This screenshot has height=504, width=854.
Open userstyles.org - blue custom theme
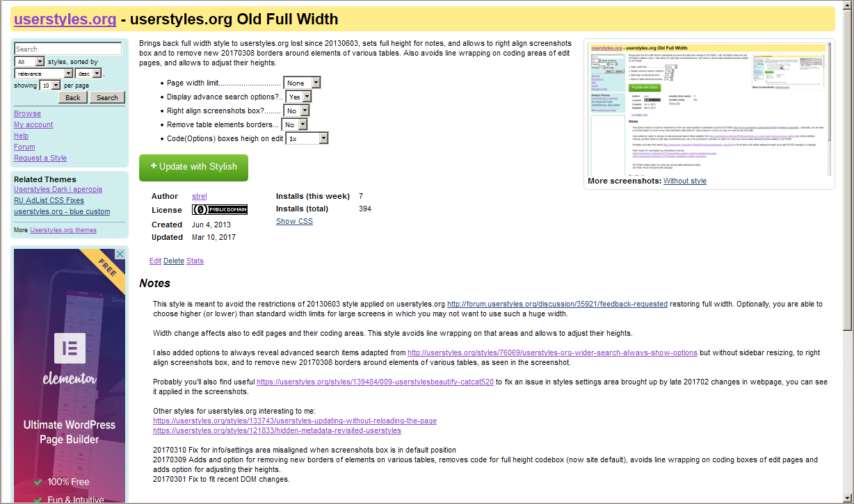(x=62, y=211)
